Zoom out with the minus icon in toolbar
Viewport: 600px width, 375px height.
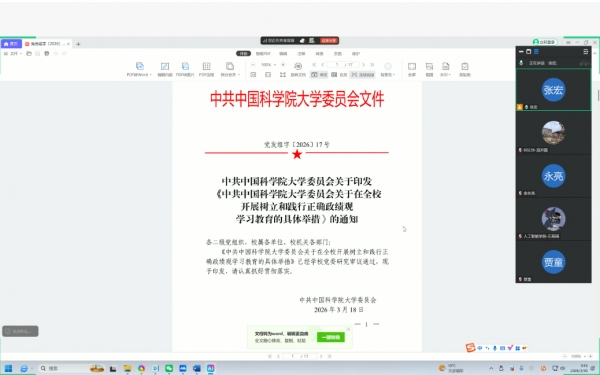pyautogui.click(x=253, y=65)
